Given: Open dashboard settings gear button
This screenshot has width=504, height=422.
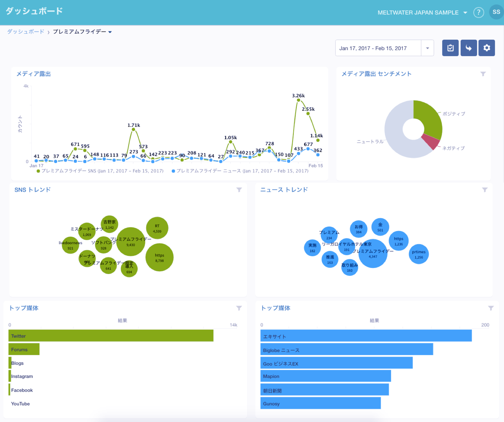Looking at the screenshot, I should pyautogui.click(x=487, y=48).
